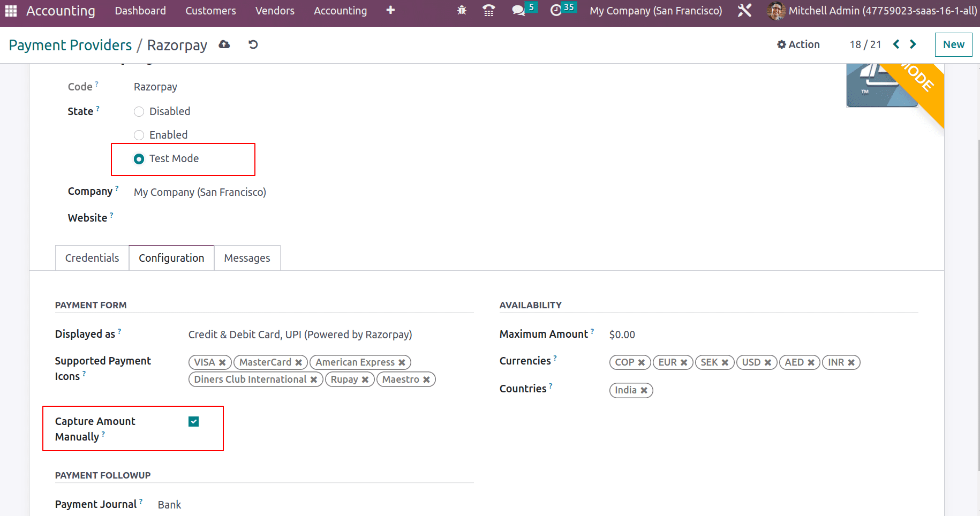Open the Dashboard menu

click(140, 11)
